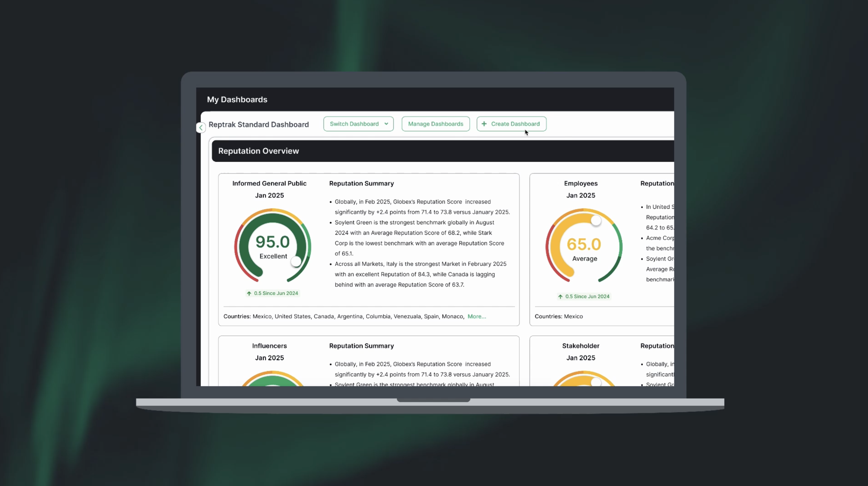Click the 0.5 Since Jun 2024 badge under 95.0
The height and width of the screenshot is (486, 868).
(272, 293)
